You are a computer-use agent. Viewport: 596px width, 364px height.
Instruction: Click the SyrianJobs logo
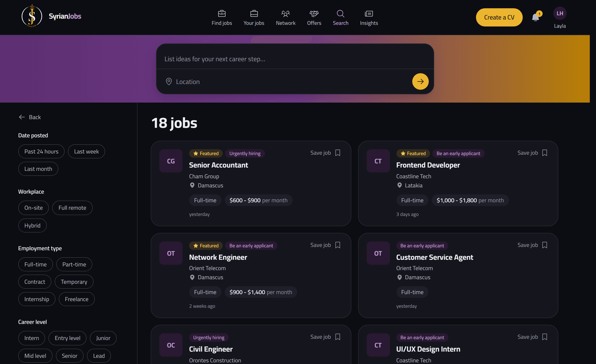(51, 16)
